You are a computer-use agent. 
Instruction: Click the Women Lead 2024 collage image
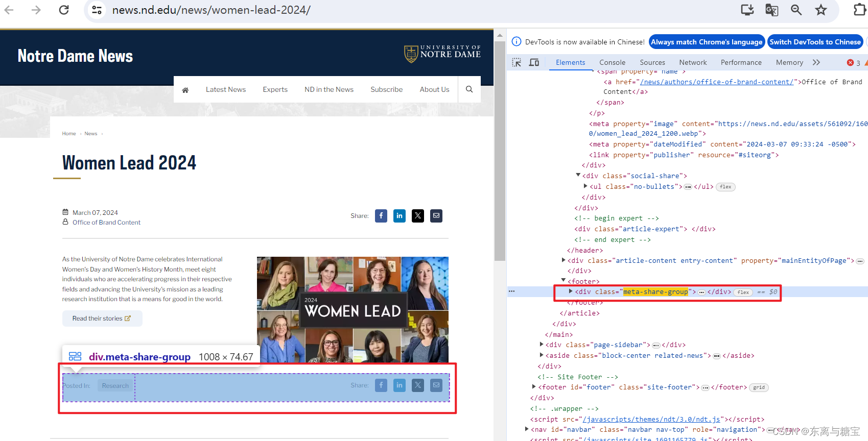(353, 310)
